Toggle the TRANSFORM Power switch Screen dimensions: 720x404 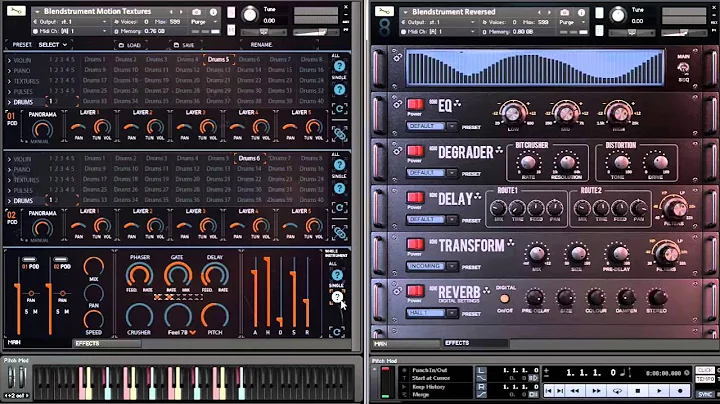click(415, 244)
